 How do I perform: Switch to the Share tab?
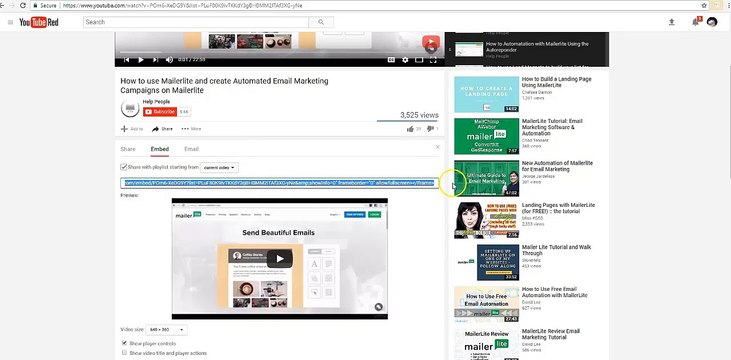tap(128, 149)
